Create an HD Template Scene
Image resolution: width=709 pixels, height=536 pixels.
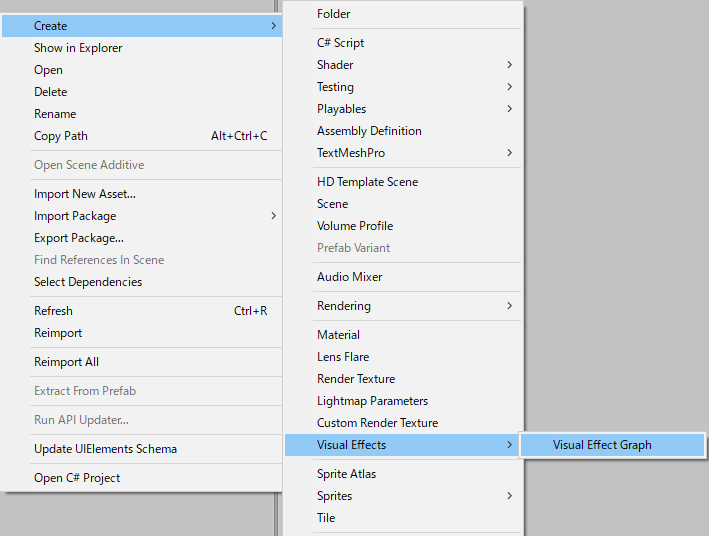click(403, 182)
